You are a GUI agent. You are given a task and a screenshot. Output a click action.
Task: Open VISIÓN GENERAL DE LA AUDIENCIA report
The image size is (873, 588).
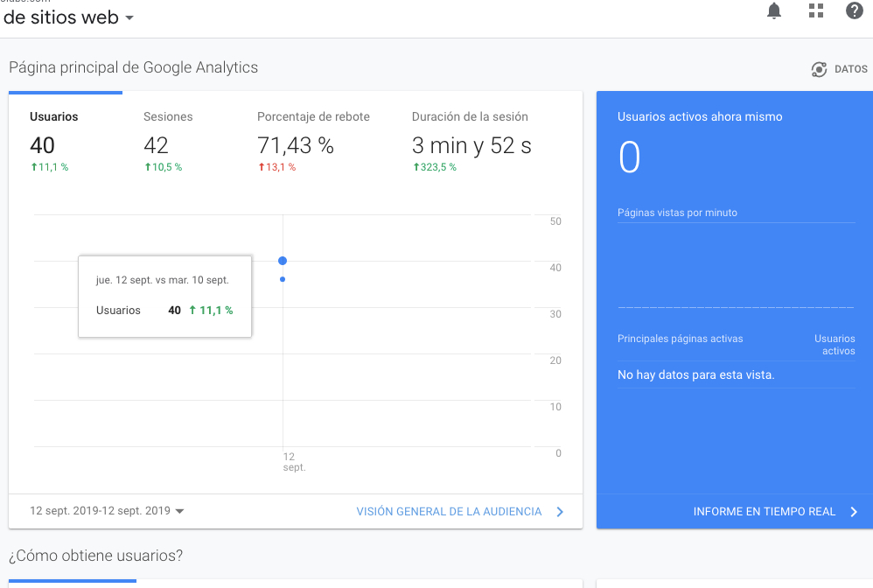point(449,512)
